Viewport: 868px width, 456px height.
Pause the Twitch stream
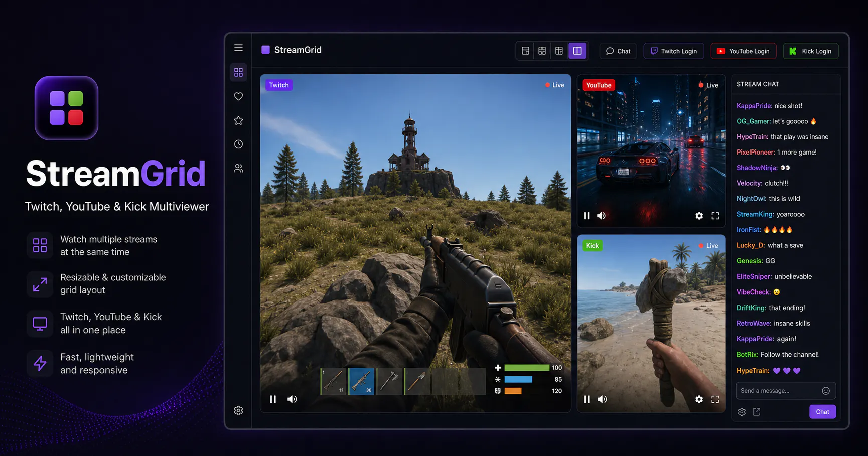pos(273,399)
